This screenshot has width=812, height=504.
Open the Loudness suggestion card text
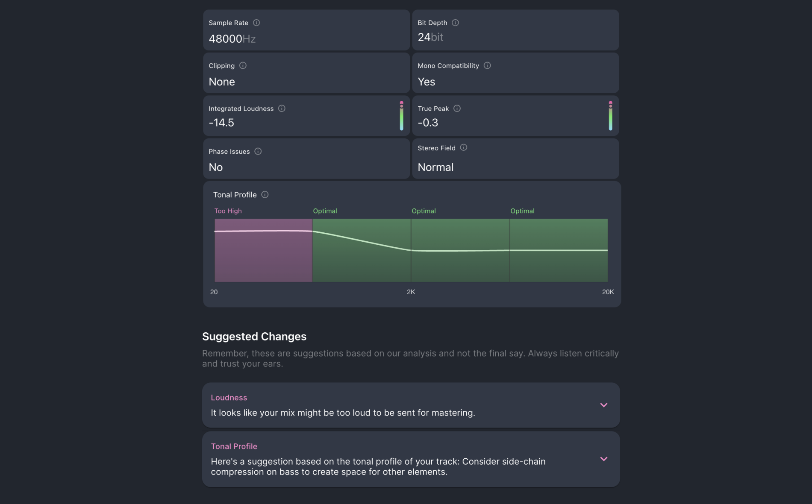(x=343, y=413)
